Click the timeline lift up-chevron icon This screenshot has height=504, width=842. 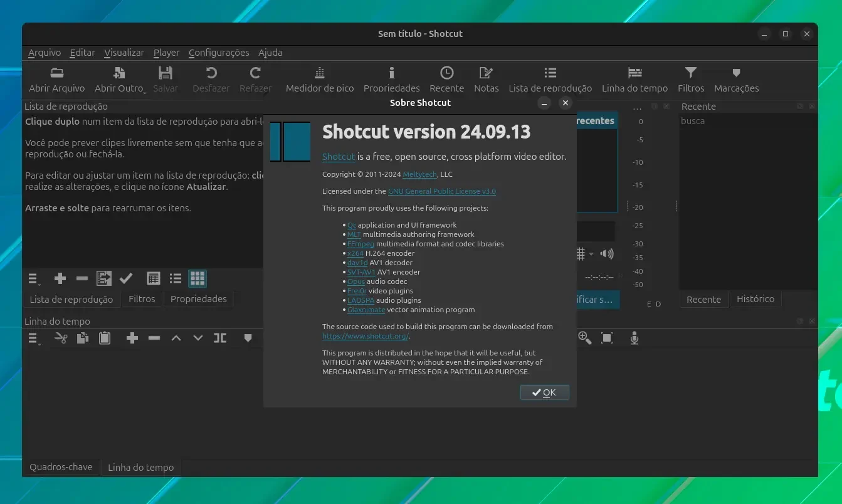(176, 338)
